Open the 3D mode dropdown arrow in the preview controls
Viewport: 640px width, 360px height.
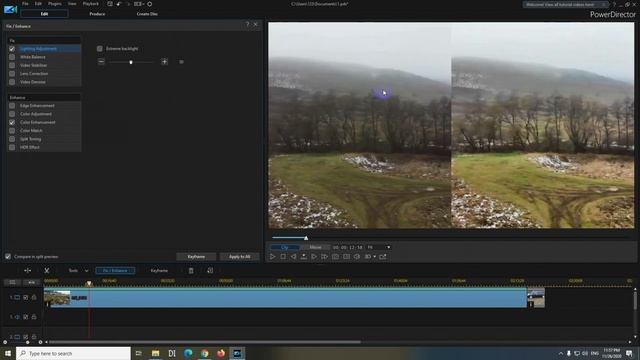point(374,257)
